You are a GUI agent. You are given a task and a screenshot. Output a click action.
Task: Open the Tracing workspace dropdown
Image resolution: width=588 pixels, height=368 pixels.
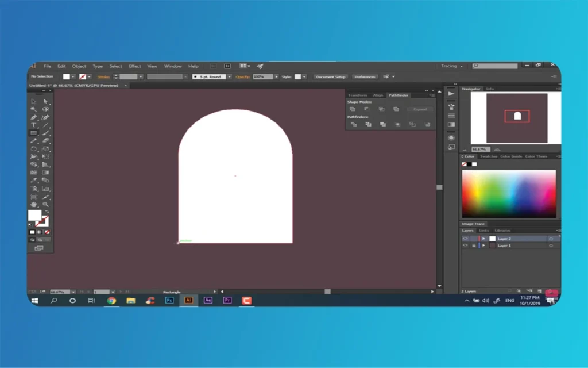click(x=452, y=66)
